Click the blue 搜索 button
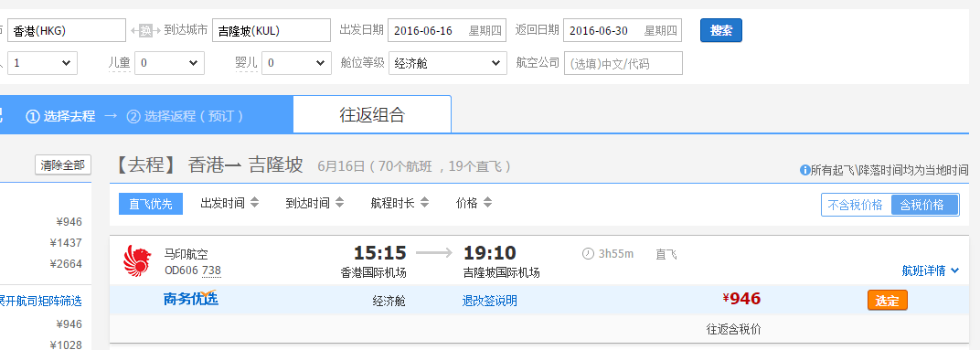 point(721,31)
